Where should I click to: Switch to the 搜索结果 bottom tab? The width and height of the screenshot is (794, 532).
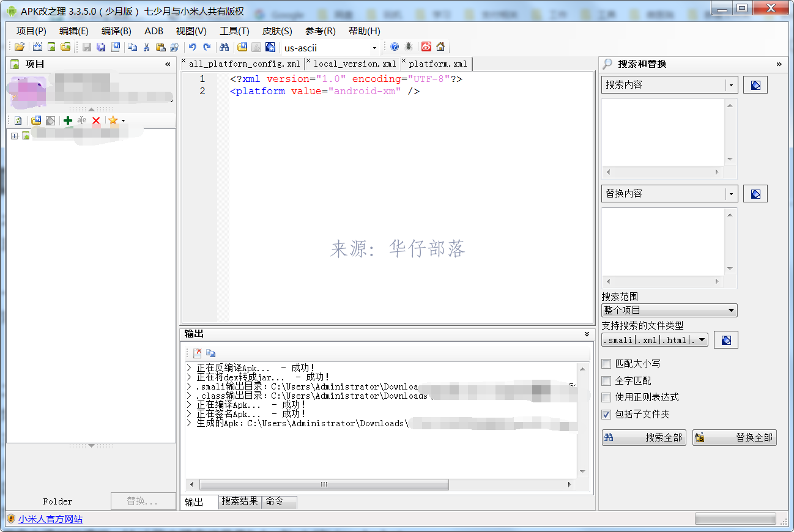pos(240,501)
